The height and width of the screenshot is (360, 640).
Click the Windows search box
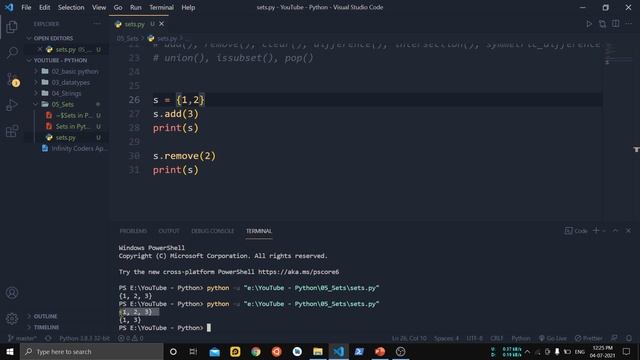point(92,351)
